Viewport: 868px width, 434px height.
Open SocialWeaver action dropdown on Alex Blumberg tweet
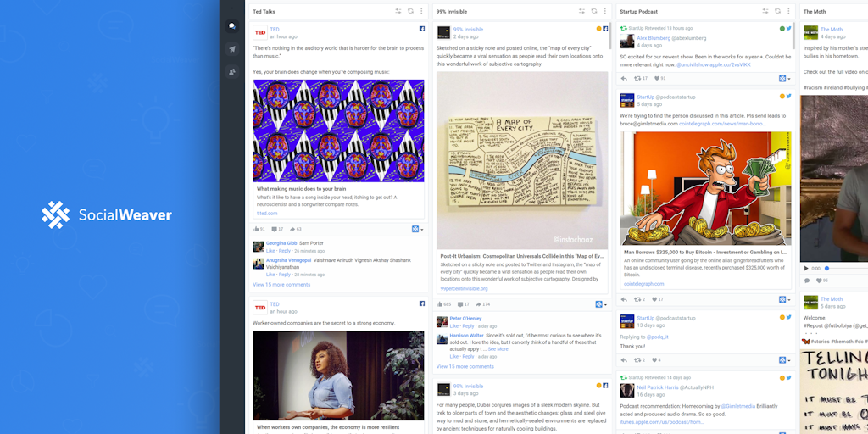coord(785,78)
